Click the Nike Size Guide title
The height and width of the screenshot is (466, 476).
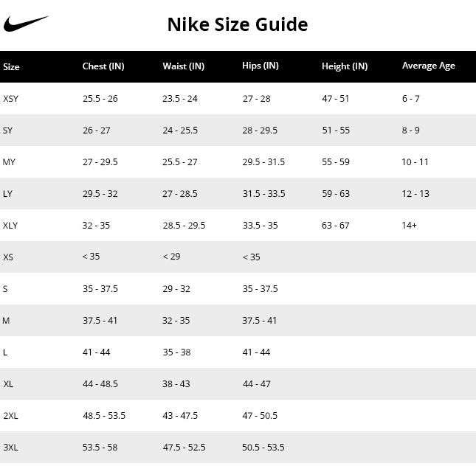coord(238,24)
